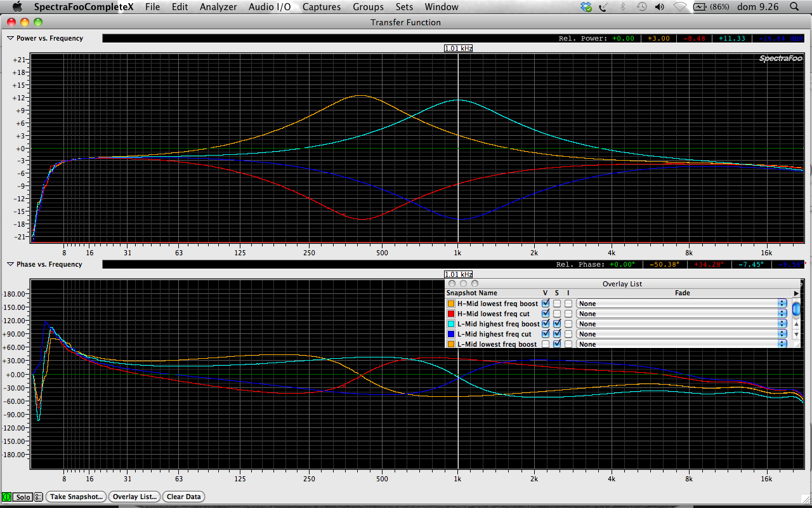Click the Overlay List column arrow icon
Screen dimensions: 812x508
[796, 293]
